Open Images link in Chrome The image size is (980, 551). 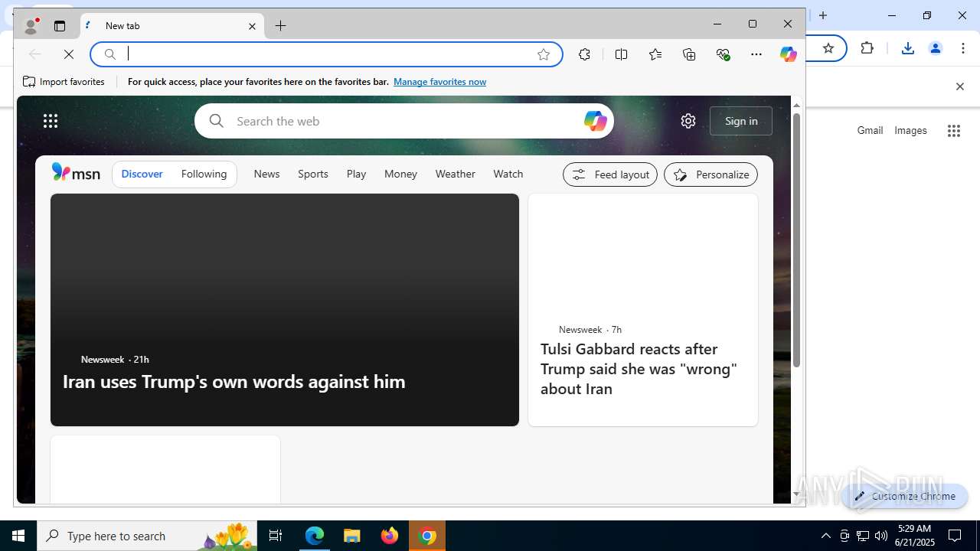pyautogui.click(x=910, y=131)
